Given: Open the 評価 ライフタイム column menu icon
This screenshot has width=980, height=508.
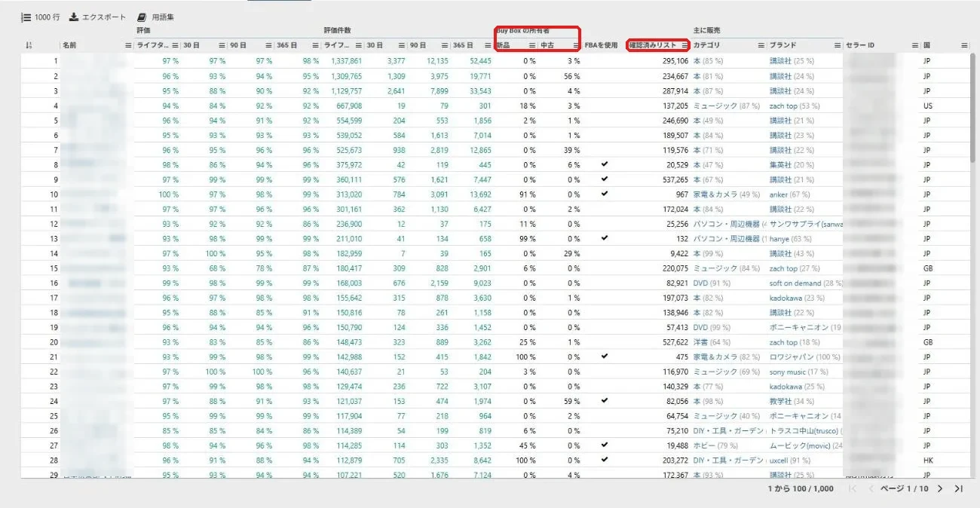Looking at the screenshot, I should click(x=175, y=45).
